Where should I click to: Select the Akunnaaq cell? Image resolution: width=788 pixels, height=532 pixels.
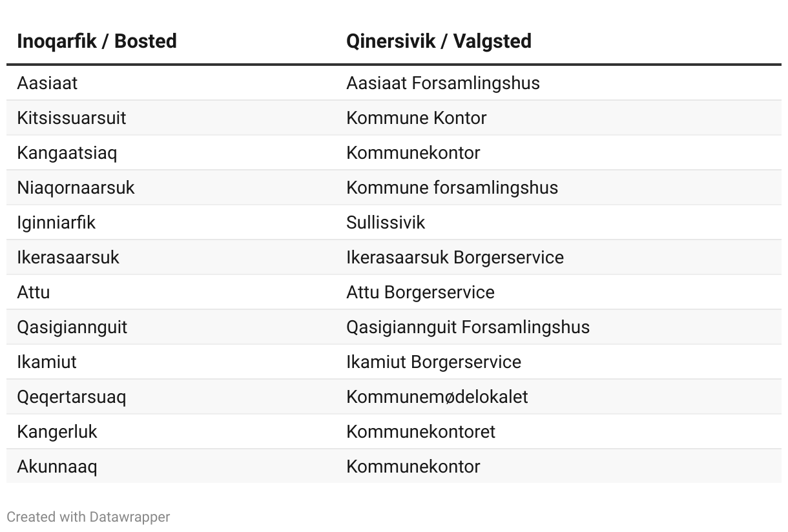(x=57, y=467)
